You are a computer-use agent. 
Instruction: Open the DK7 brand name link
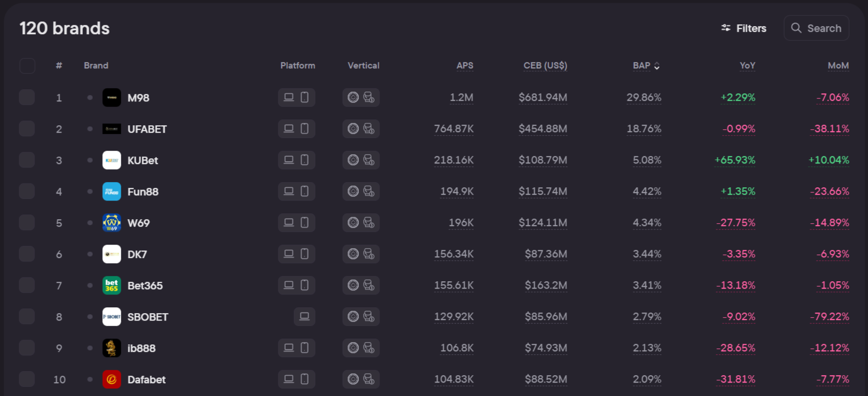pyautogui.click(x=139, y=254)
